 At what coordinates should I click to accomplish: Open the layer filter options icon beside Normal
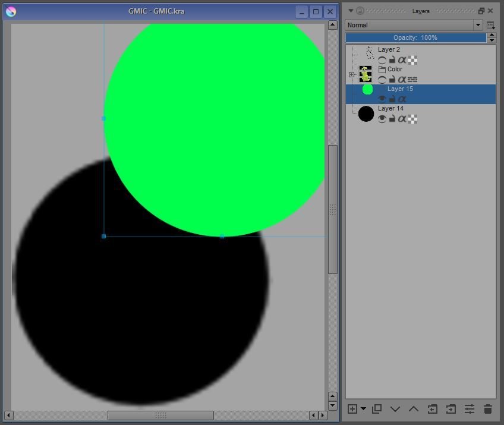(x=490, y=26)
